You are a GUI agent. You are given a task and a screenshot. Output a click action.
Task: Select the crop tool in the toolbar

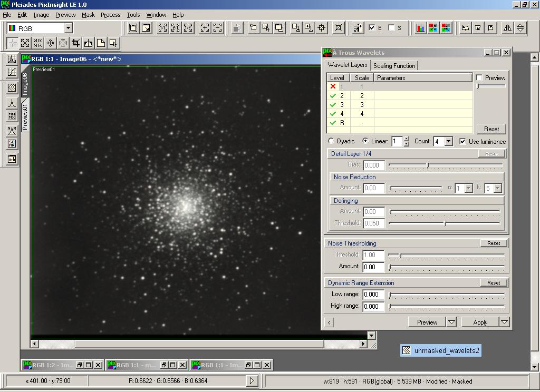click(x=76, y=43)
